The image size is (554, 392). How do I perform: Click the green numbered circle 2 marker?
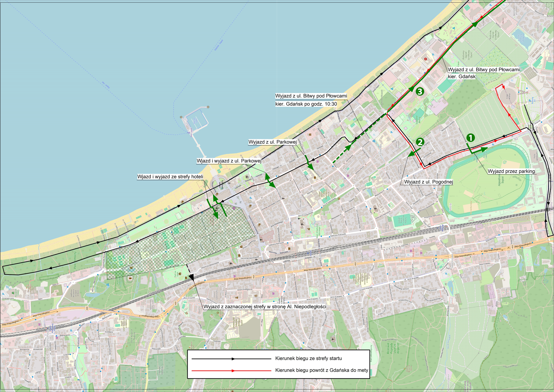pos(420,142)
